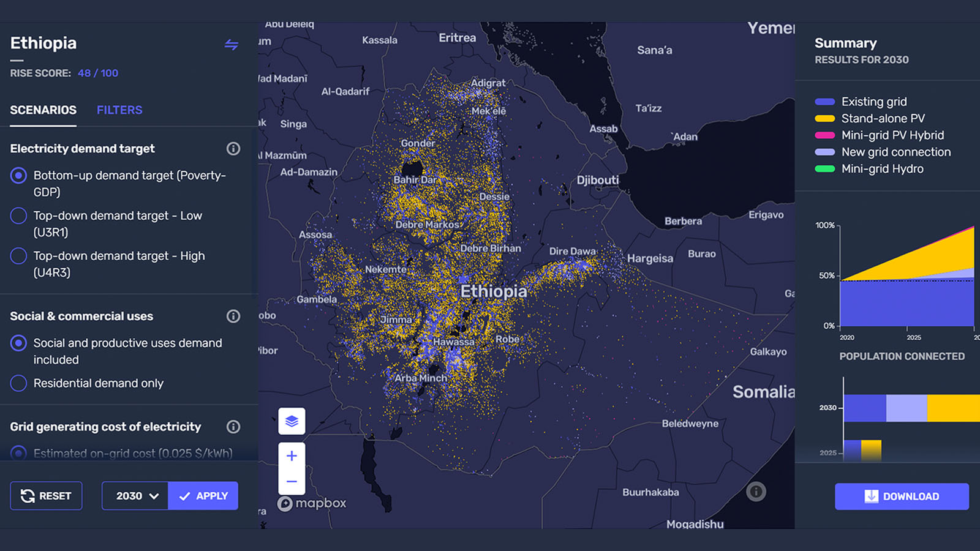This screenshot has width=980, height=551.
Task: Click the map attribution info icon
Action: (756, 492)
